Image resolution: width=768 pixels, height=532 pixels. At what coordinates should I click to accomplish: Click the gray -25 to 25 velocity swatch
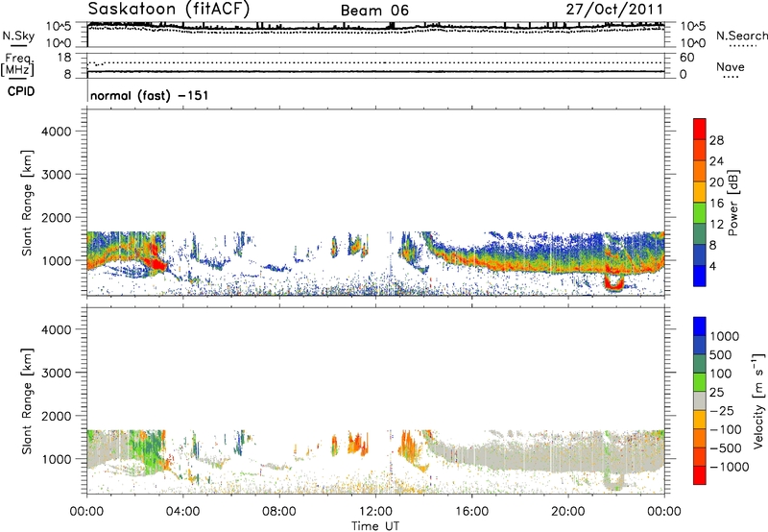700,400
